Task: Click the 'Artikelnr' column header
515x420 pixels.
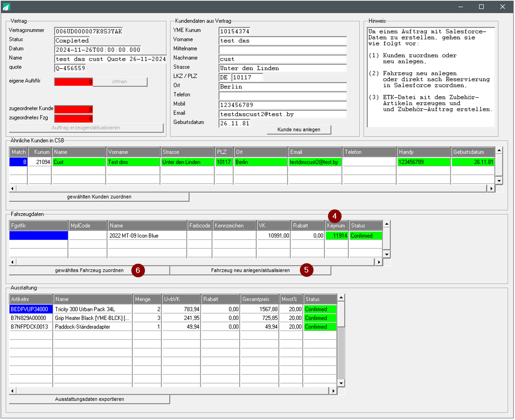Action: pos(31,299)
